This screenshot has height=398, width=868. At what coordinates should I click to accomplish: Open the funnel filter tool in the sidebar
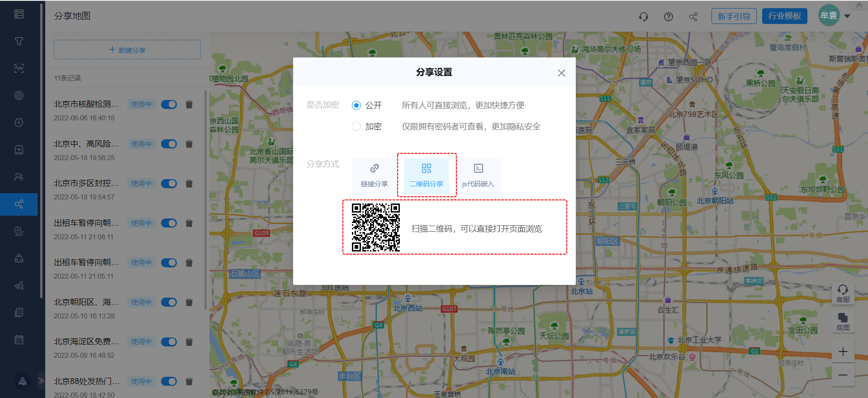coord(19,41)
